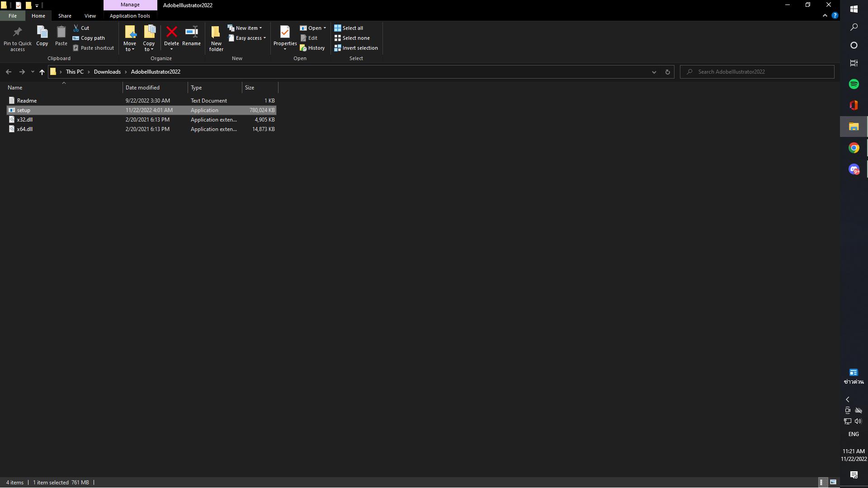The width and height of the screenshot is (868, 488).
Task: Open file History in the ribbon
Action: tap(312, 48)
